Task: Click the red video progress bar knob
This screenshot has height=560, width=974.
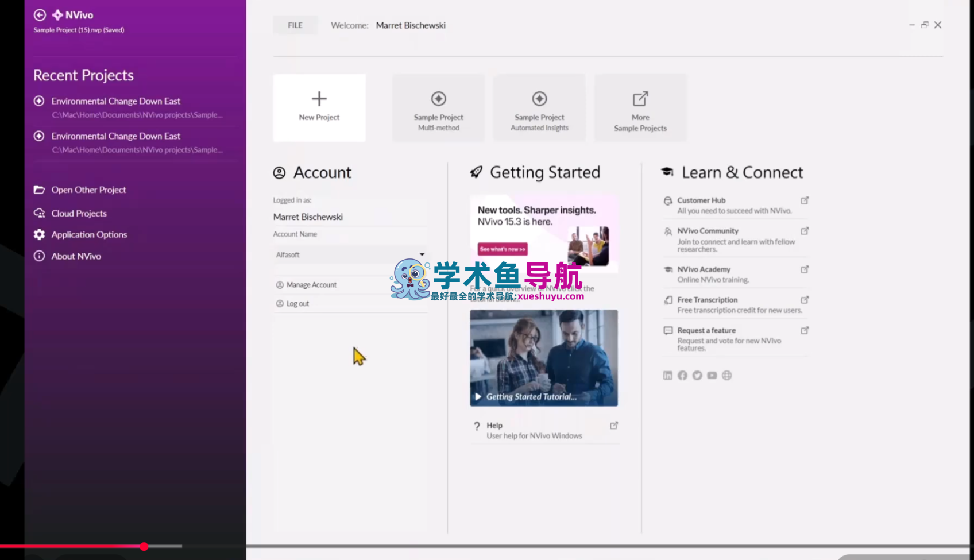Action: pos(144,546)
